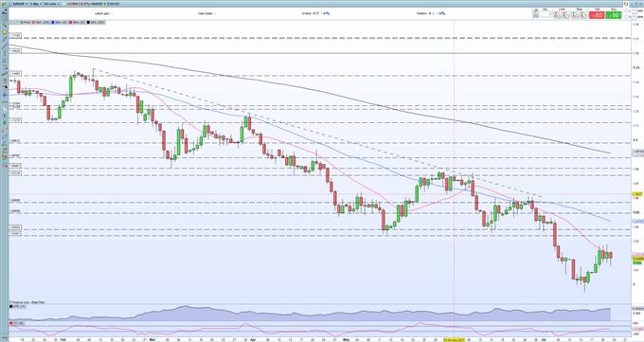644x342 pixels.
Task: Open the 1 day timeframe dropdown
Action: 36,4
